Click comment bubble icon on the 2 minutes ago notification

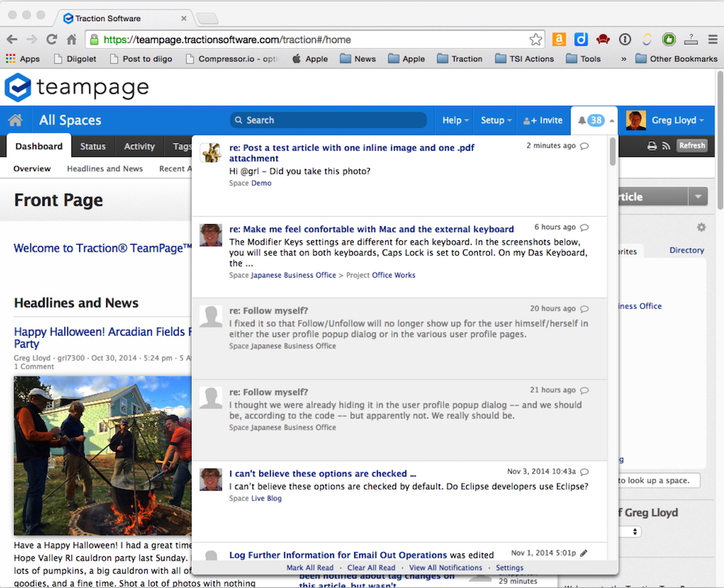584,146
